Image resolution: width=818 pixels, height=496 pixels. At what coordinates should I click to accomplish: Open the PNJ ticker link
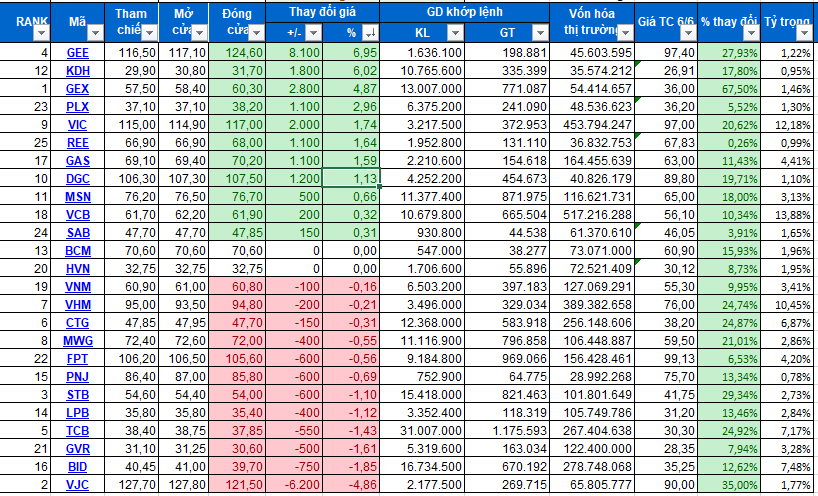click(x=78, y=377)
